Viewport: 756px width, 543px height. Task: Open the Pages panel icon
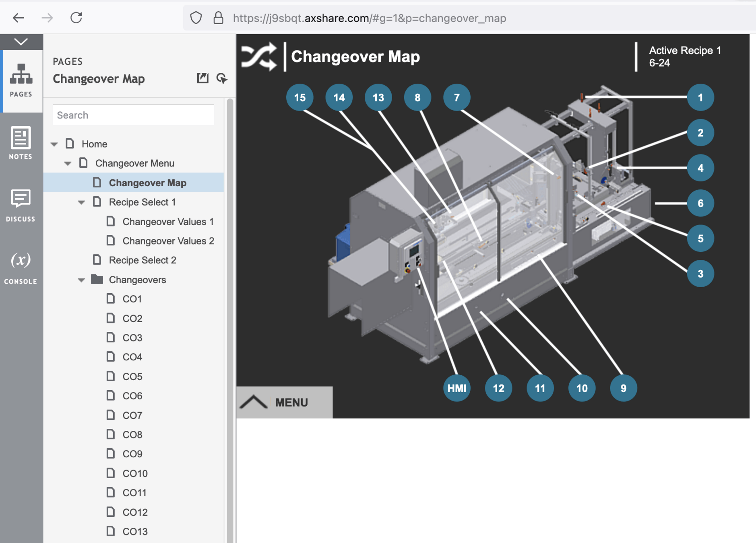click(x=21, y=80)
